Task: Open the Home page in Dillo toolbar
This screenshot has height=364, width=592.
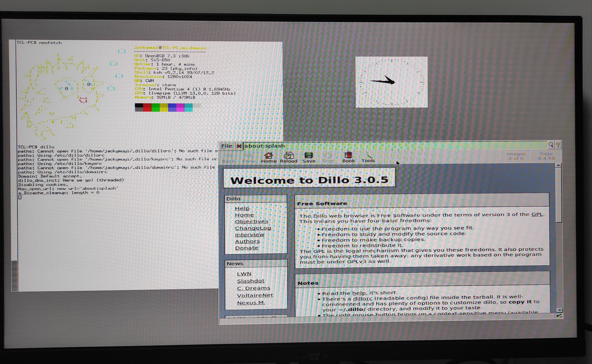Action: [x=269, y=158]
